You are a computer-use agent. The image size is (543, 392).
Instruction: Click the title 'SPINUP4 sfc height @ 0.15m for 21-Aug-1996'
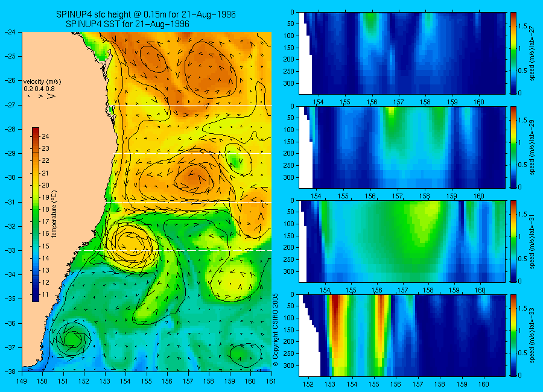[146, 14]
